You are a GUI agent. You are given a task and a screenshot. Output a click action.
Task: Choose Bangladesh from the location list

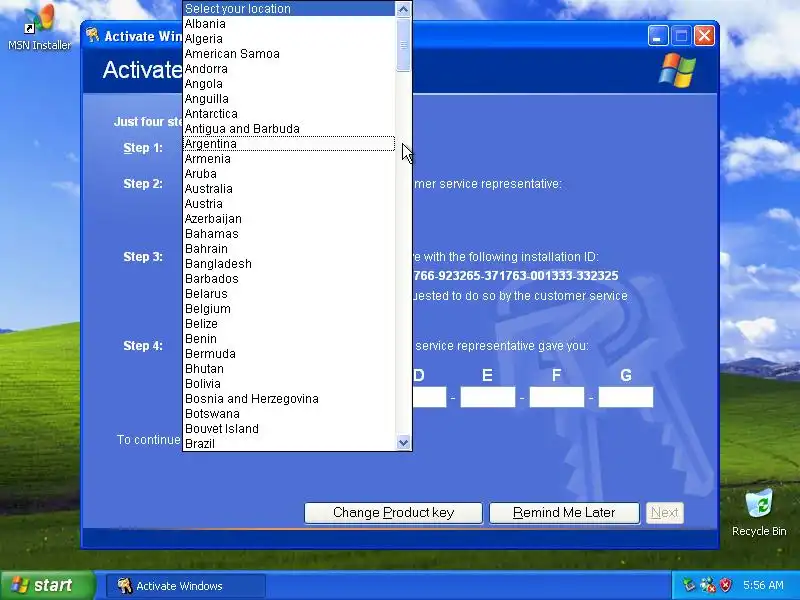(x=289, y=264)
